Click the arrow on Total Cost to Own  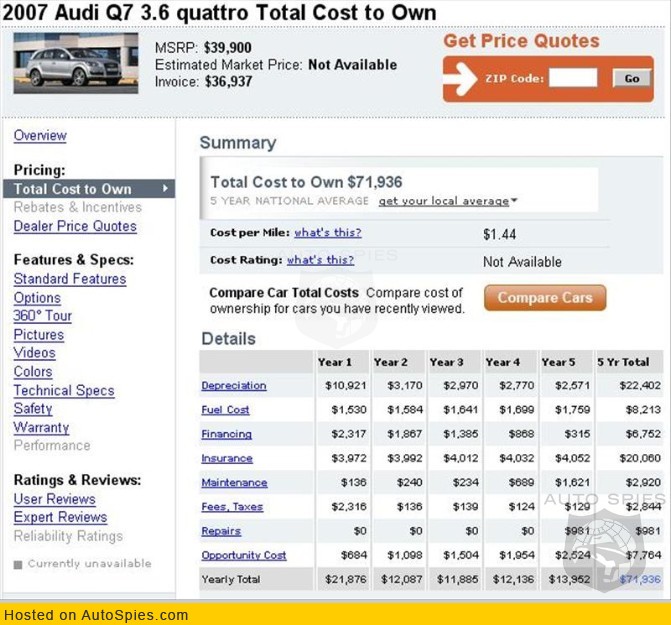165,188
